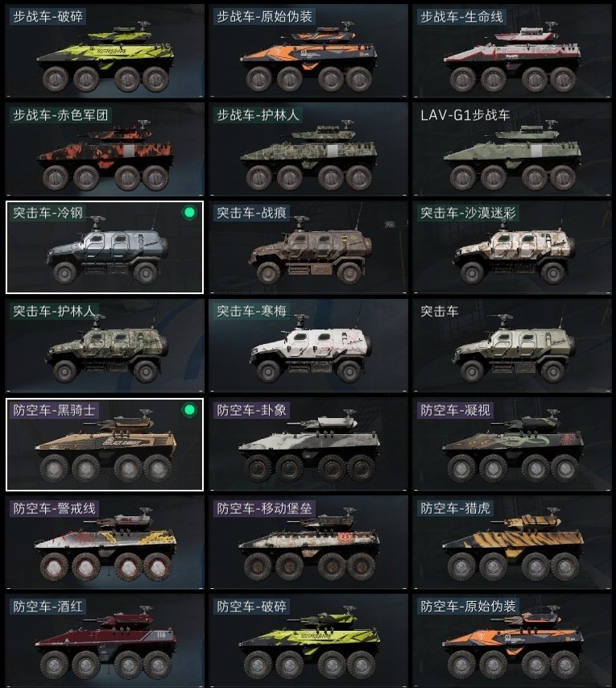Choose the 突击车-战痕 skin
The width and height of the screenshot is (616, 688).
tap(308, 247)
